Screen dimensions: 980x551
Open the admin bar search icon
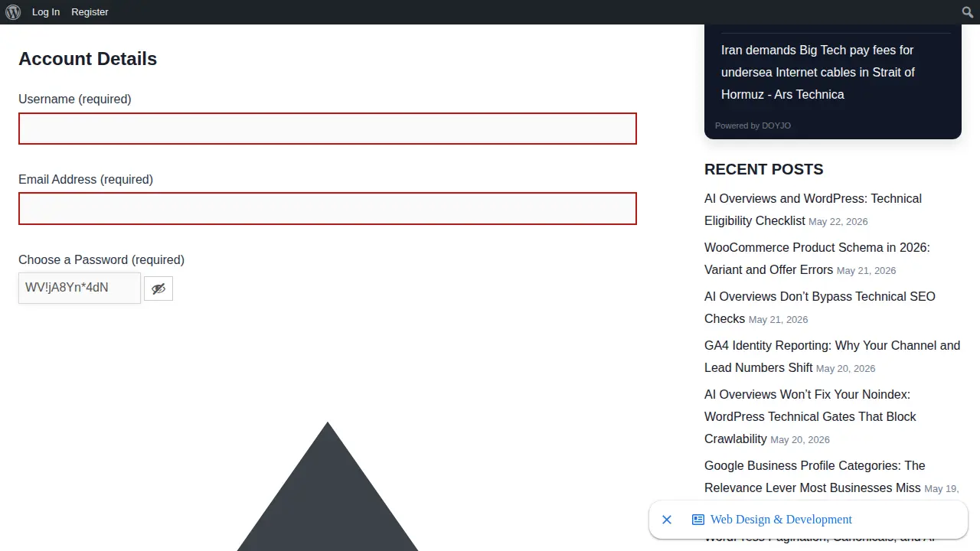point(968,12)
